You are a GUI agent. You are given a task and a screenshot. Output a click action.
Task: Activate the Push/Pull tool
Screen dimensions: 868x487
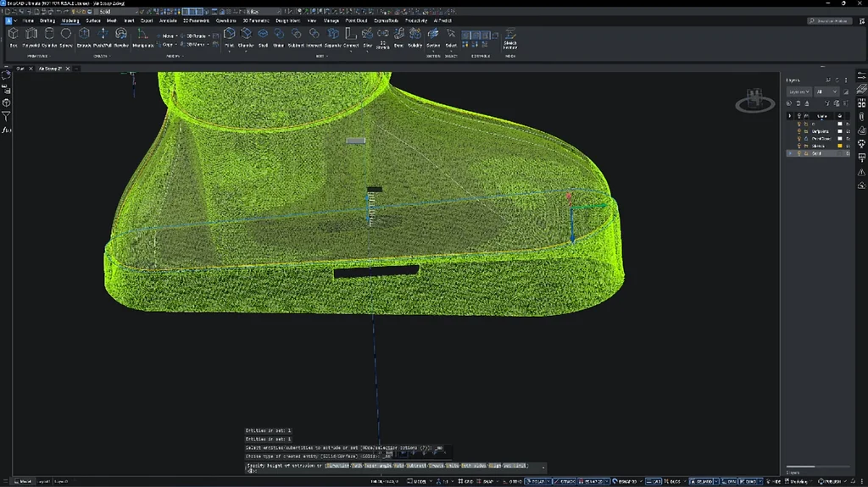[103, 37]
